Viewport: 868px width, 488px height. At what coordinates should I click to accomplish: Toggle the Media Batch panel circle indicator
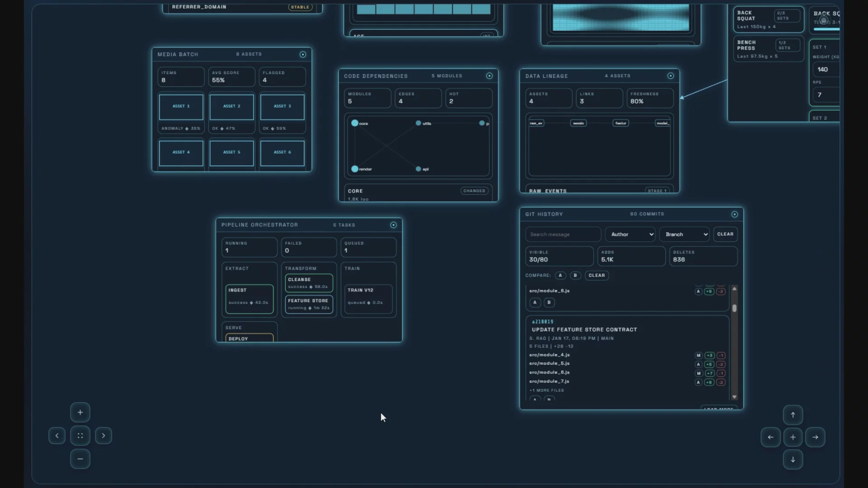point(303,54)
